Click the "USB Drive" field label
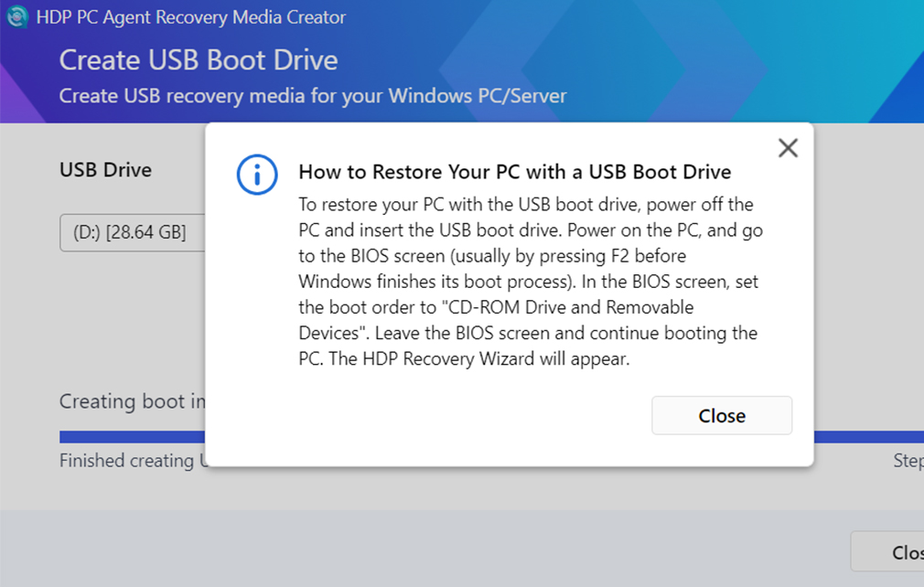 [105, 170]
